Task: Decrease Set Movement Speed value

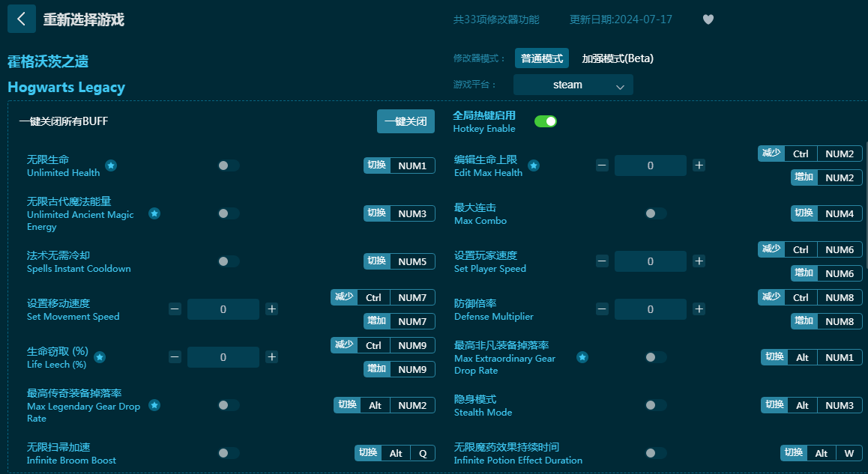Action: 175,309
